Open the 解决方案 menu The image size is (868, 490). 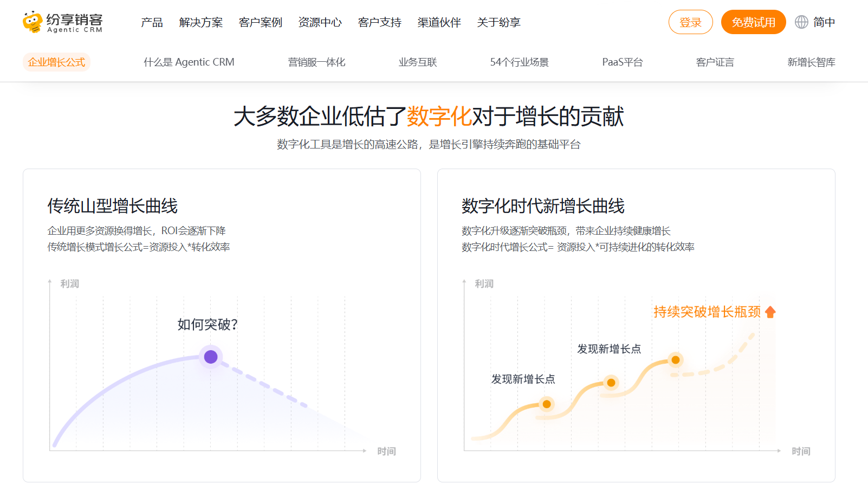click(201, 22)
